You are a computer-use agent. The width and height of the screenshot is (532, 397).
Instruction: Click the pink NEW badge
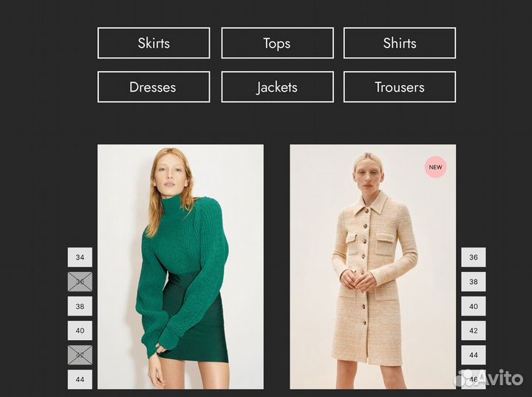pos(436,167)
